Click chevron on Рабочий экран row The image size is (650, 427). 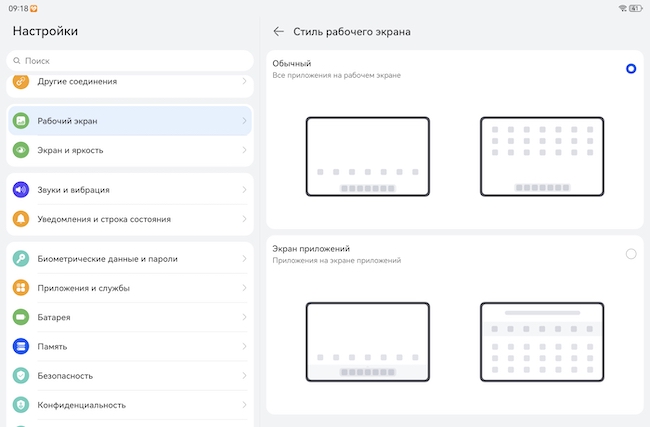(244, 121)
